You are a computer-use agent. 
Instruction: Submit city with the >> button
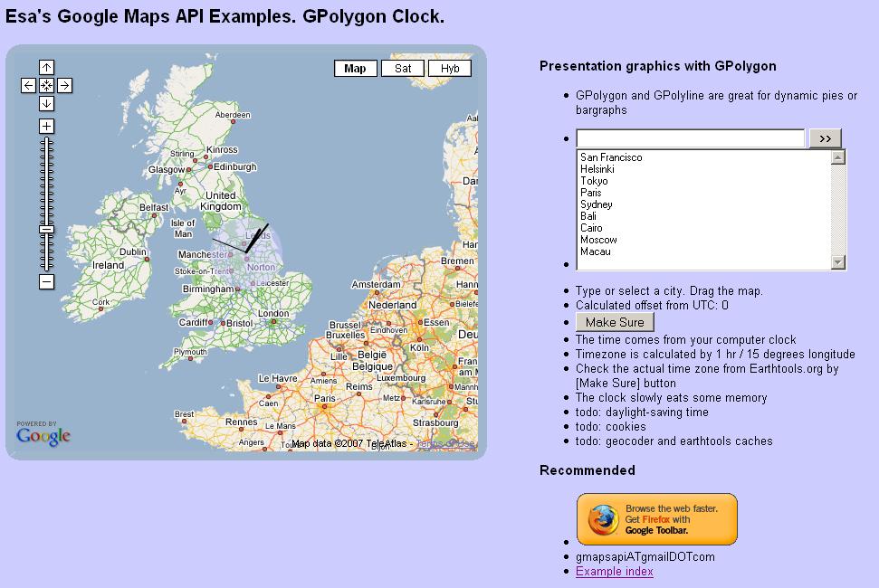pyautogui.click(x=826, y=138)
